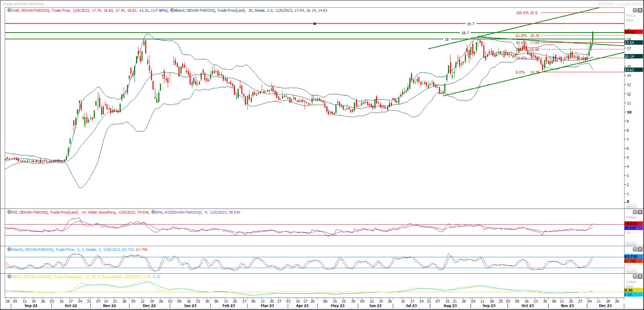This screenshot has height=310, width=644.
Task: Click the clock icon beside StochS legend
Action: [x=9, y=250]
